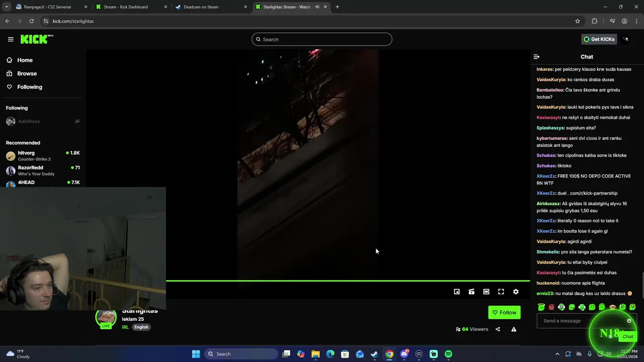Click username Inkaras in chat

click(545, 69)
